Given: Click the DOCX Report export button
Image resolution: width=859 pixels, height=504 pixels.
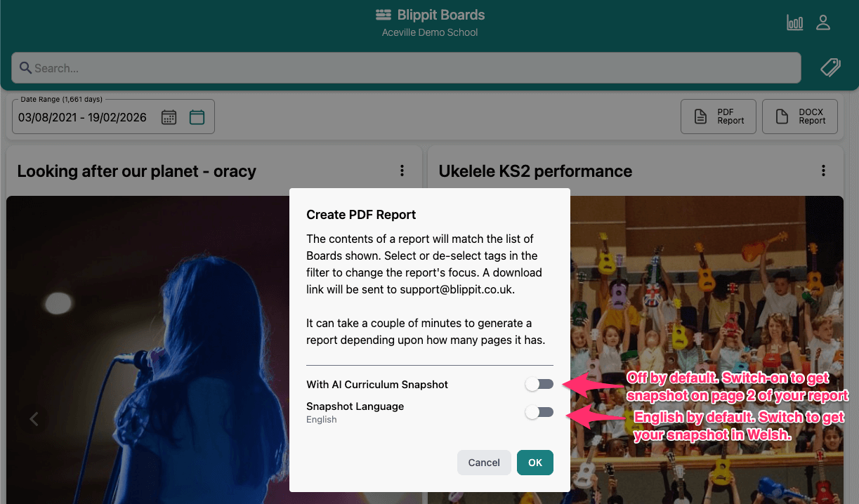Looking at the screenshot, I should coord(799,116).
